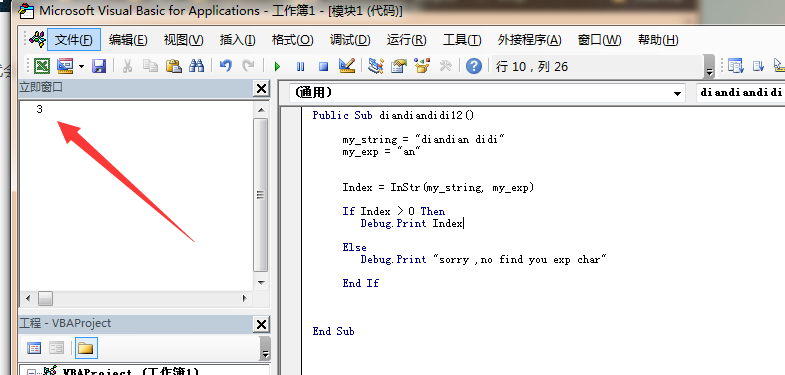The width and height of the screenshot is (785, 375).
Task: Open the insert object dropdown arrow
Action: pos(81,67)
